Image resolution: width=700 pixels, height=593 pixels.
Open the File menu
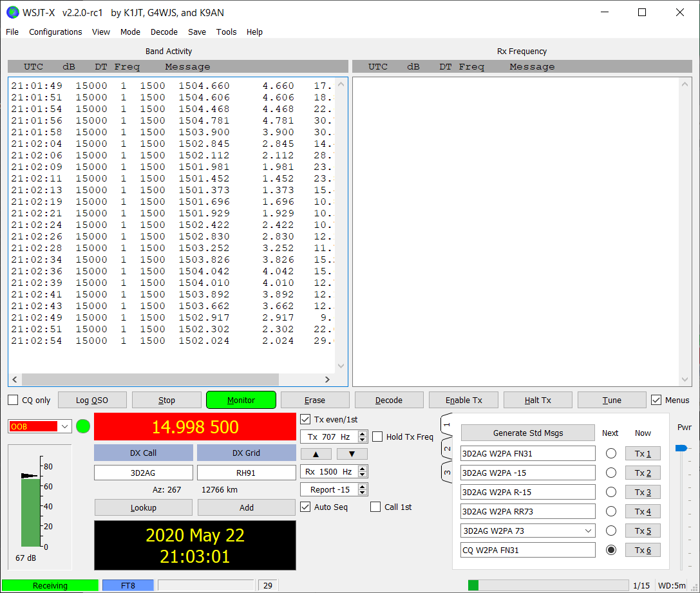[x=12, y=32]
